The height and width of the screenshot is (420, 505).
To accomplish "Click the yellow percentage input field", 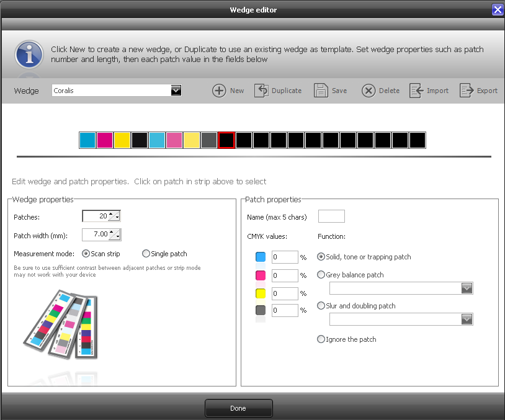I will click(x=285, y=293).
